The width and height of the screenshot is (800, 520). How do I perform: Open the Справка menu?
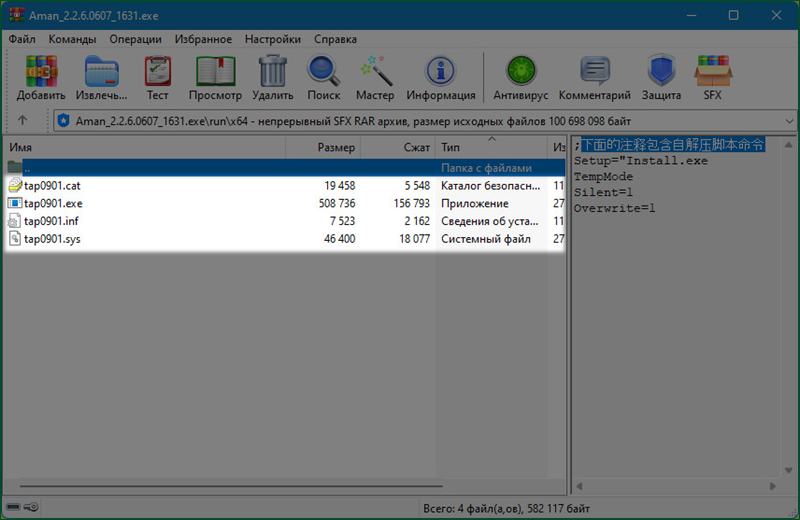[x=335, y=39]
